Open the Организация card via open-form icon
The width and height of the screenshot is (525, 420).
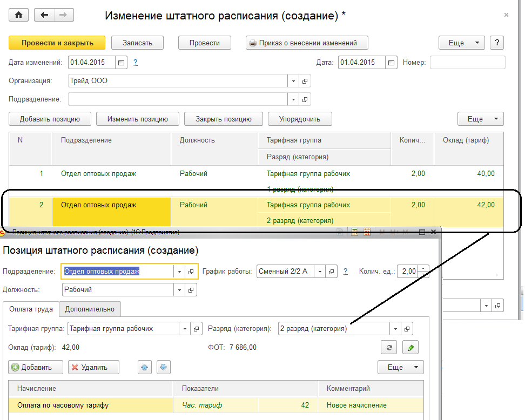305,81
